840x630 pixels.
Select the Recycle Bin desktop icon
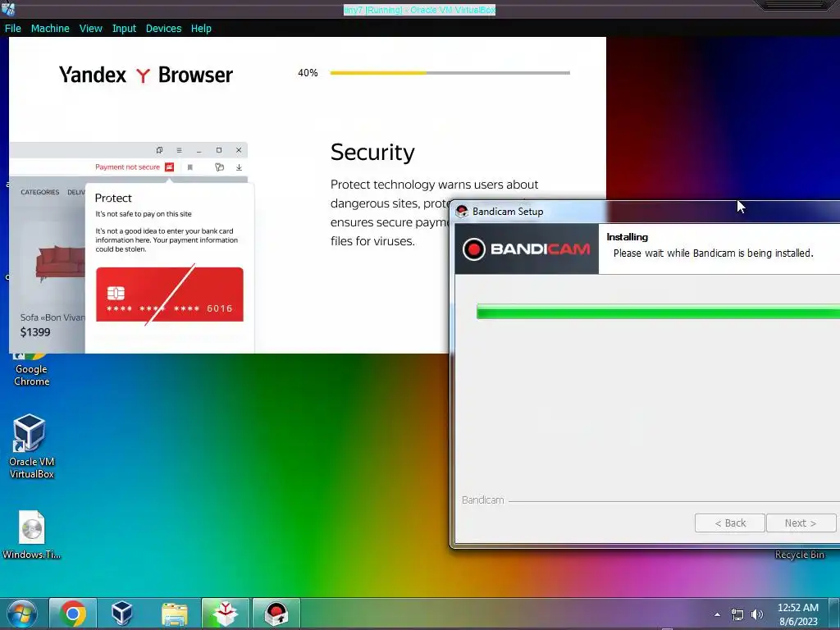(799, 554)
